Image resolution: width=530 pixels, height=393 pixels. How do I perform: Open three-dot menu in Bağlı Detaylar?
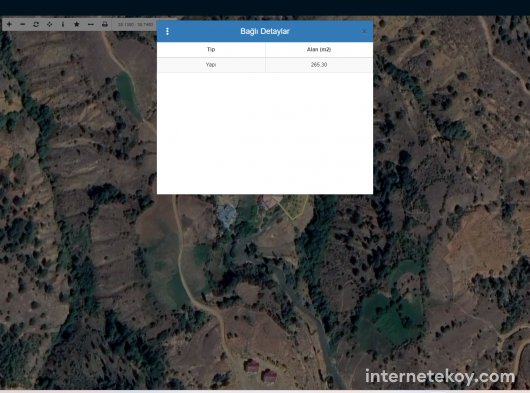coord(167,31)
